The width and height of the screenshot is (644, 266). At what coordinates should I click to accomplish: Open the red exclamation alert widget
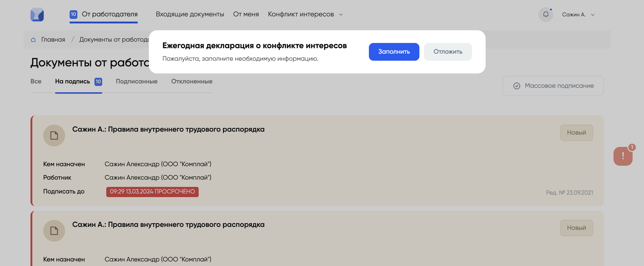tap(623, 156)
